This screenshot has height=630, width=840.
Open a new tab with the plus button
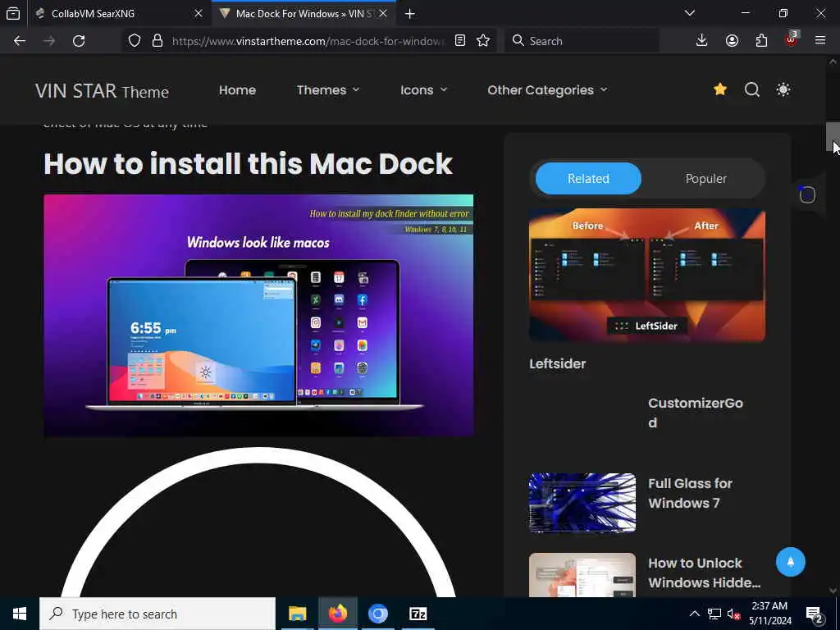410,14
